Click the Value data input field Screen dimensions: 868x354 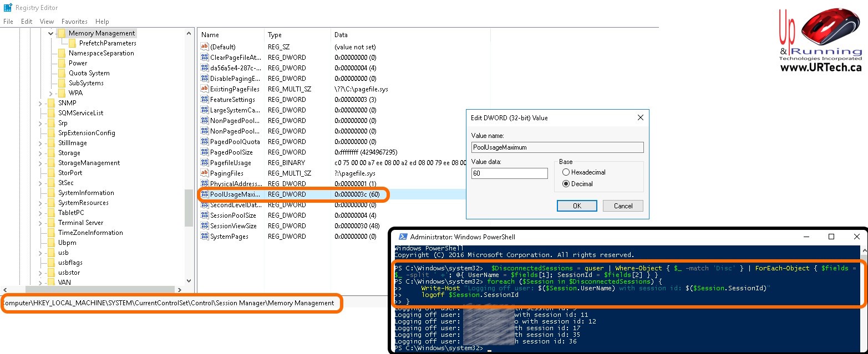(x=509, y=173)
